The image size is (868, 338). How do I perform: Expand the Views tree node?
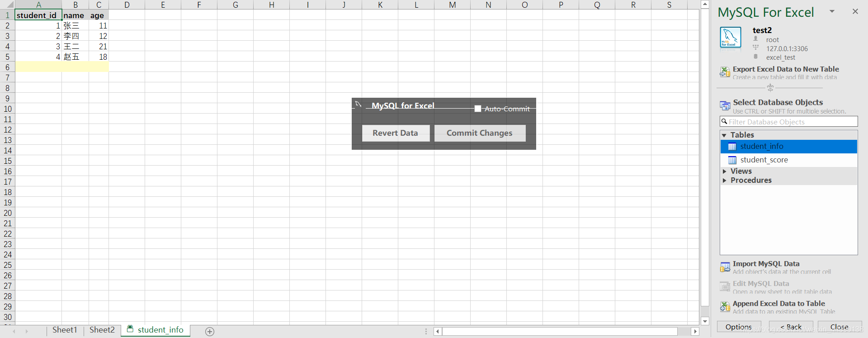(725, 171)
